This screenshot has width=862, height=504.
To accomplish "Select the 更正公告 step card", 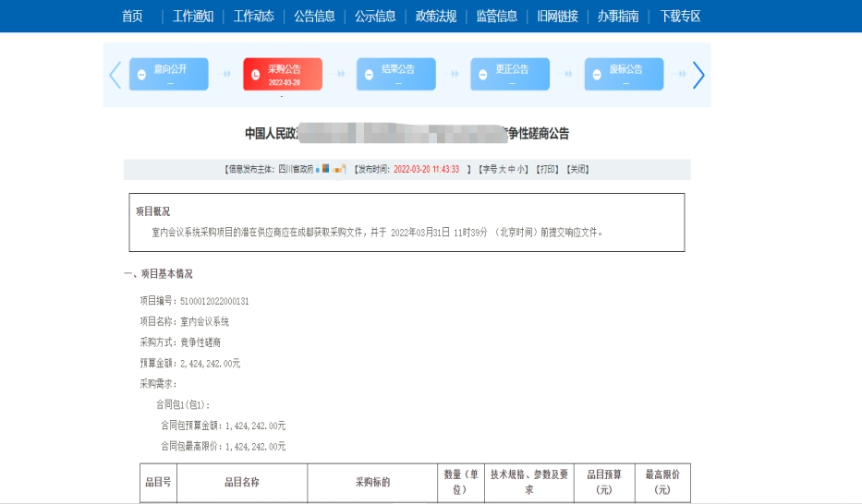I will (510, 74).
